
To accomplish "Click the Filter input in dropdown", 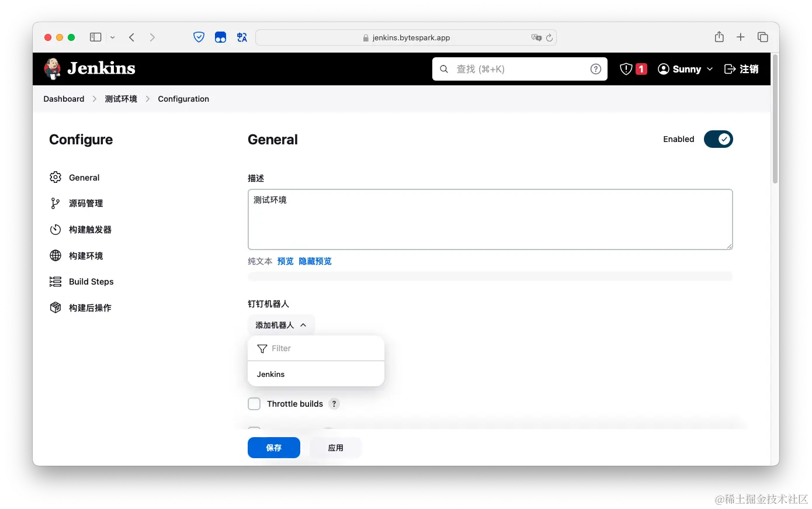I will point(316,348).
